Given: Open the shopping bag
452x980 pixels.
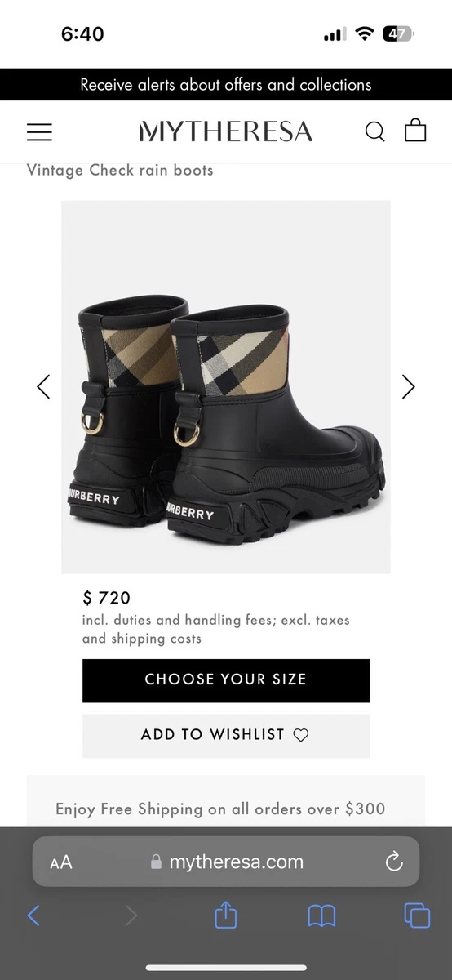Looking at the screenshot, I should 416,131.
